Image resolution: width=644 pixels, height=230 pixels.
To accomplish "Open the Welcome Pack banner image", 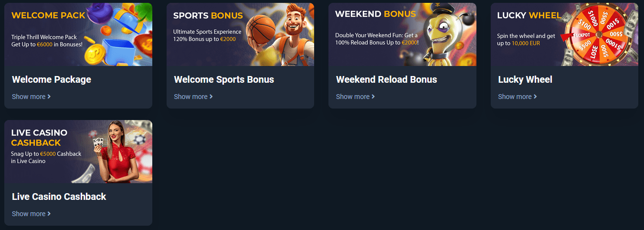I will (x=78, y=34).
